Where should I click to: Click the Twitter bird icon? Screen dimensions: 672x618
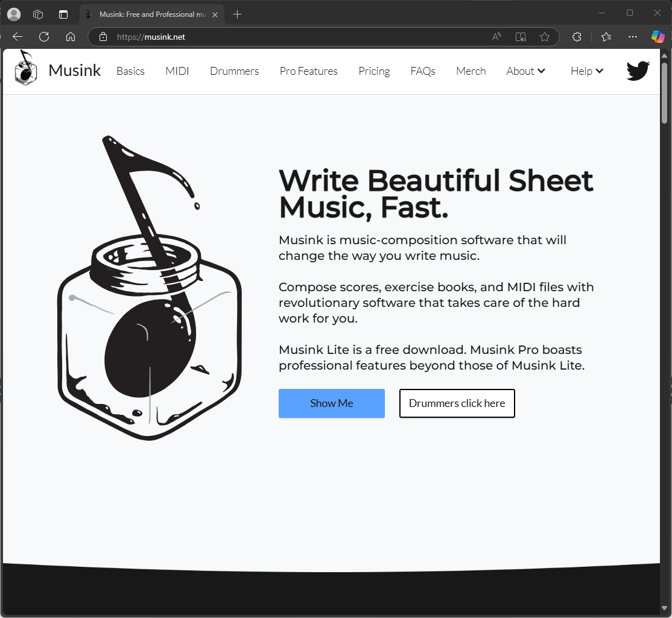click(x=638, y=71)
